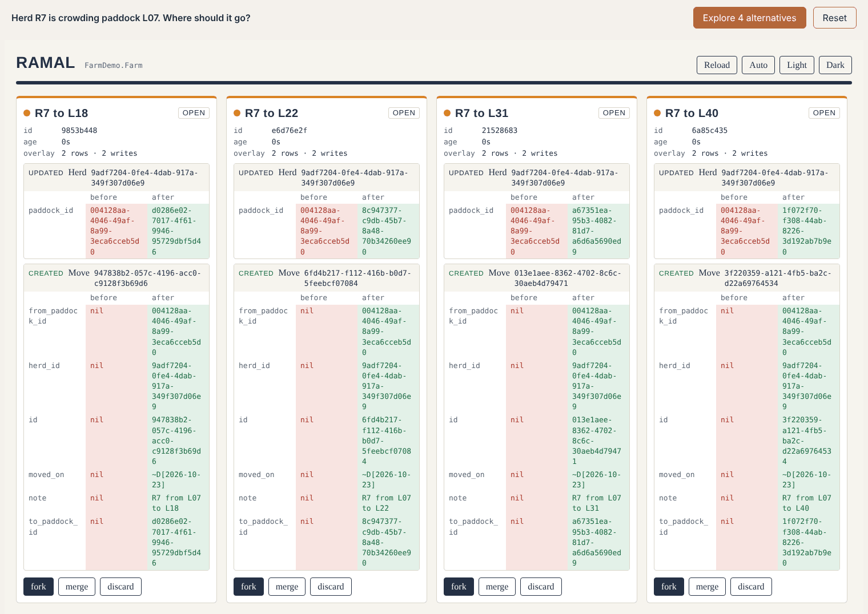
Task: Switch theme to Dark
Action: 835,65
